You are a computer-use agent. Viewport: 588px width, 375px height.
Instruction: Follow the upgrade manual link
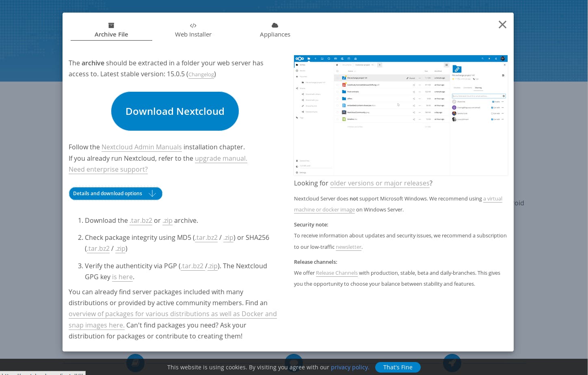click(x=221, y=158)
